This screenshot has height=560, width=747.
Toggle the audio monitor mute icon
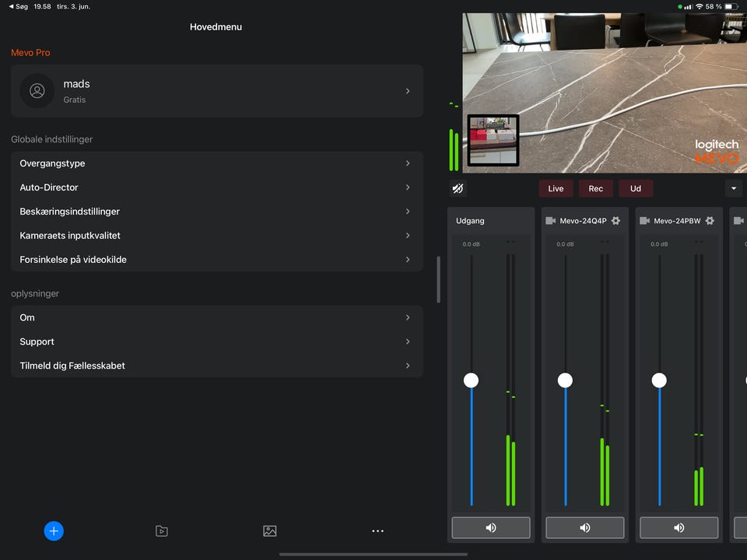click(x=458, y=188)
